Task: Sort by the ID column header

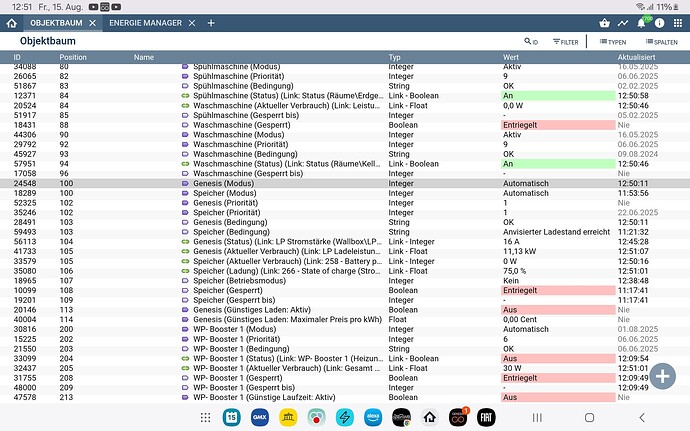Action: (x=17, y=57)
